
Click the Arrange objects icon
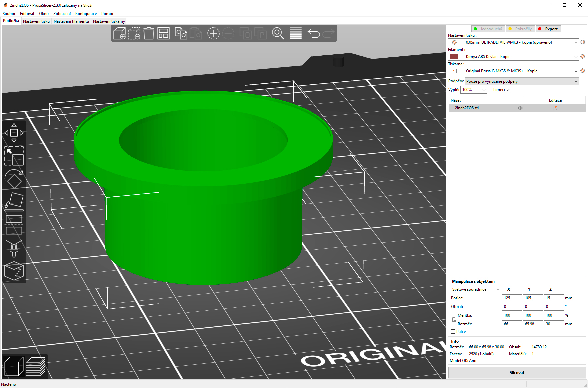click(x=163, y=34)
